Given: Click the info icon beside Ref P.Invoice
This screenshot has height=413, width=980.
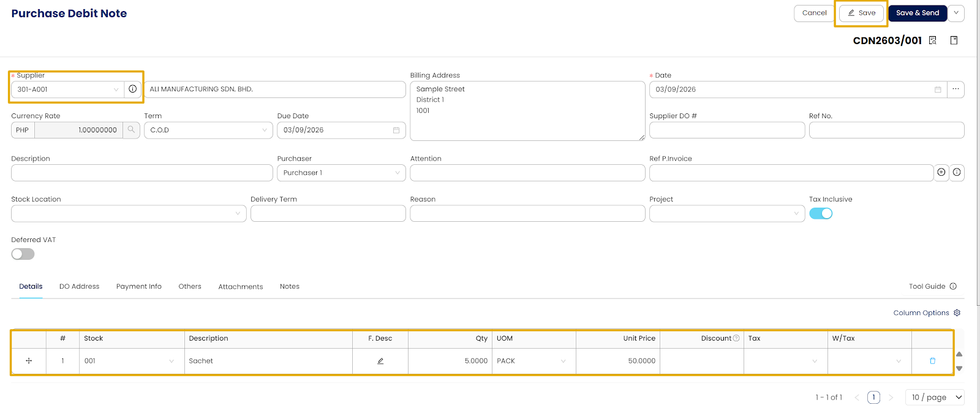Looking at the screenshot, I should click(x=957, y=173).
